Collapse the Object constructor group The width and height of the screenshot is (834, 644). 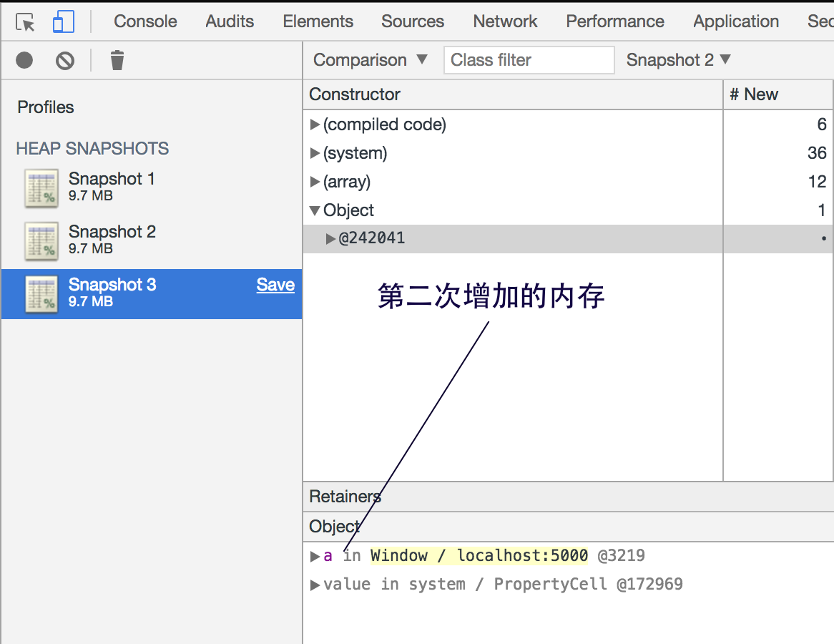point(315,210)
